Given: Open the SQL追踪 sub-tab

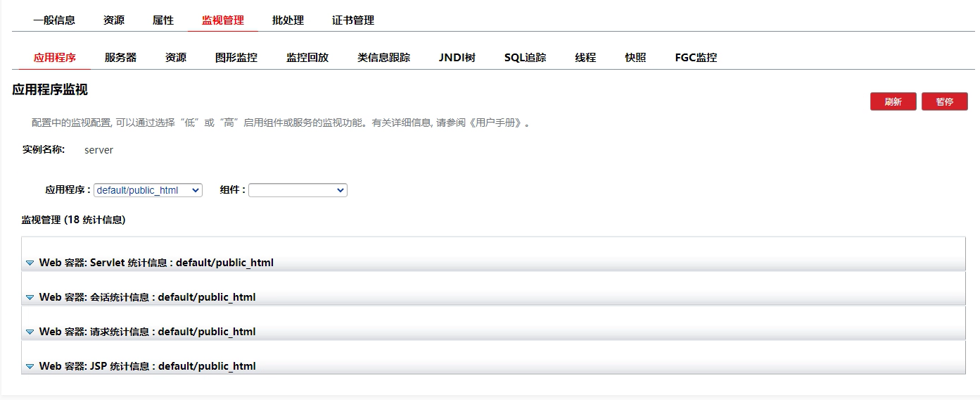Looking at the screenshot, I should coord(525,58).
